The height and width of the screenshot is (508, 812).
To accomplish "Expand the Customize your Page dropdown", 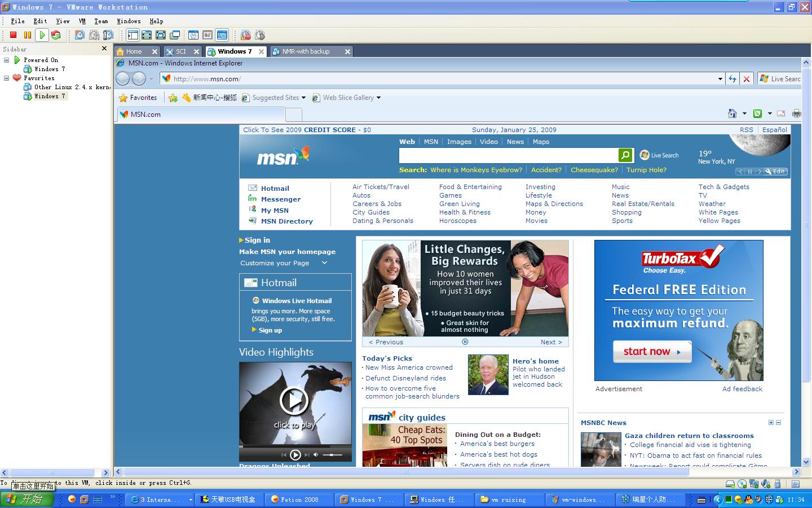I will pyautogui.click(x=324, y=263).
